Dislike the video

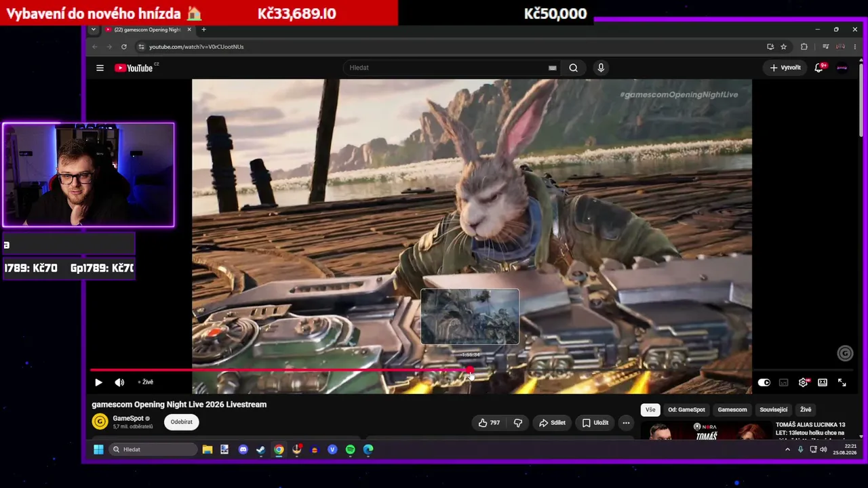(518, 423)
